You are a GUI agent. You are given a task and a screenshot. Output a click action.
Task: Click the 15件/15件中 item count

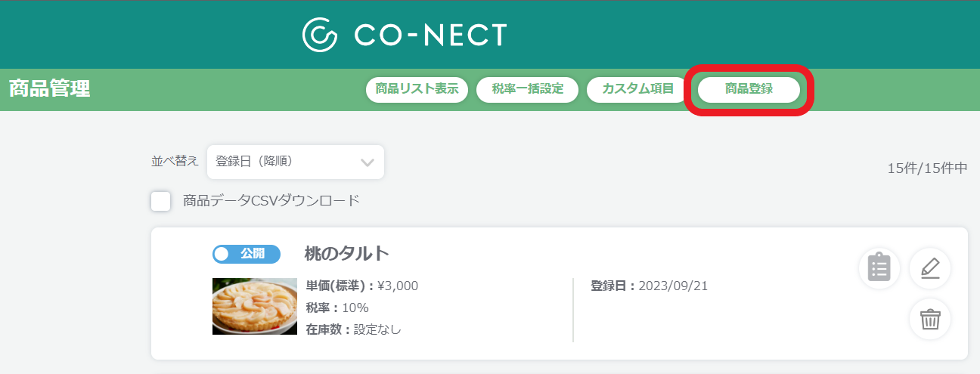pyautogui.click(x=928, y=168)
